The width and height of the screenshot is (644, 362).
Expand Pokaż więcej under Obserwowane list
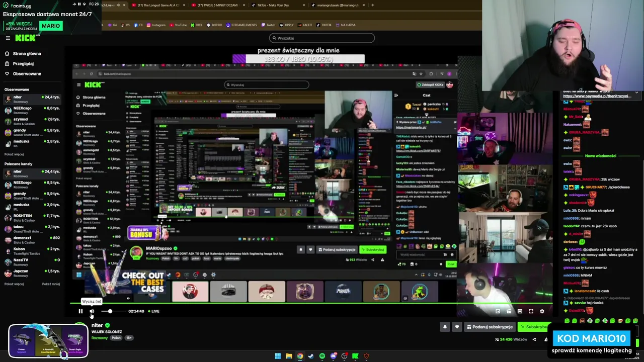click(x=14, y=154)
